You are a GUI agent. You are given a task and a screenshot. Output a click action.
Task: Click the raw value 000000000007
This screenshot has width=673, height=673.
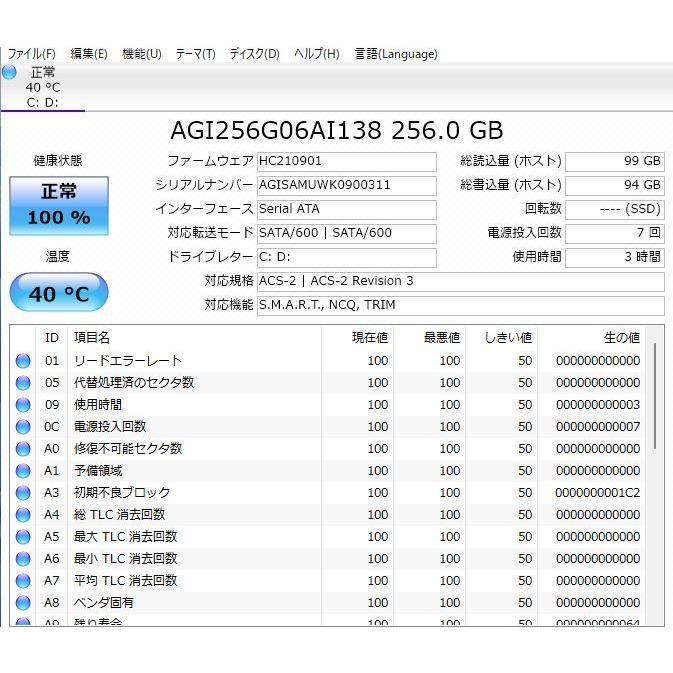pyautogui.click(x=597, y=427)
